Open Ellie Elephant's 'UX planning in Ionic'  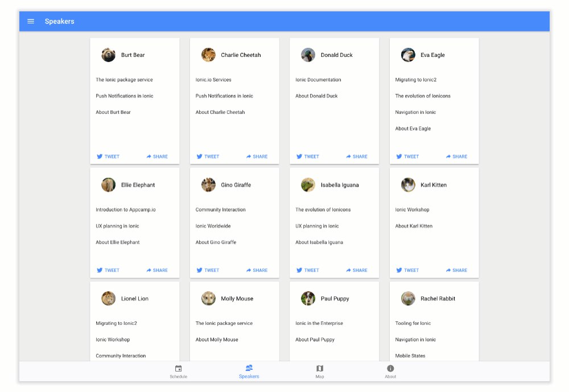tap(118, 226)
